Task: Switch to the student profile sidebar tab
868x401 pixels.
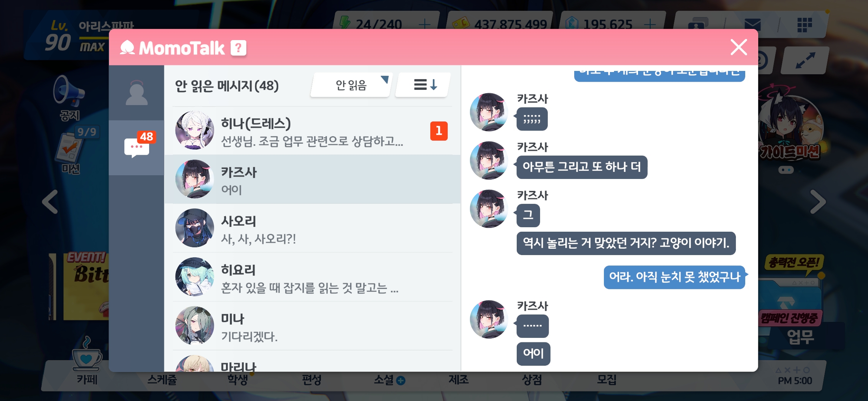Action: [137, 92]
